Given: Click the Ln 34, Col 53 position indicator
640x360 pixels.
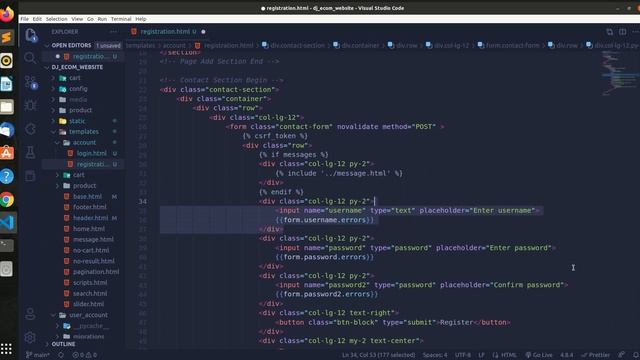Looking at the screenshot, I should (x=378, y=355).
